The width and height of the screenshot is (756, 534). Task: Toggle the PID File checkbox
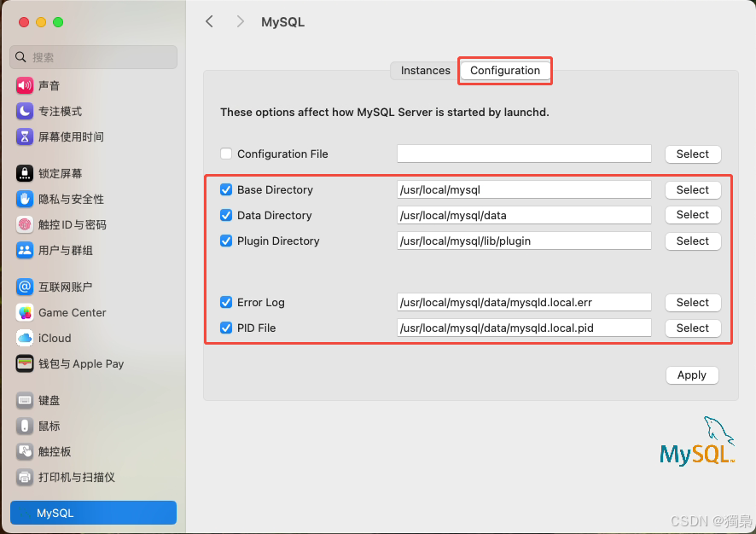click(226, 328)
